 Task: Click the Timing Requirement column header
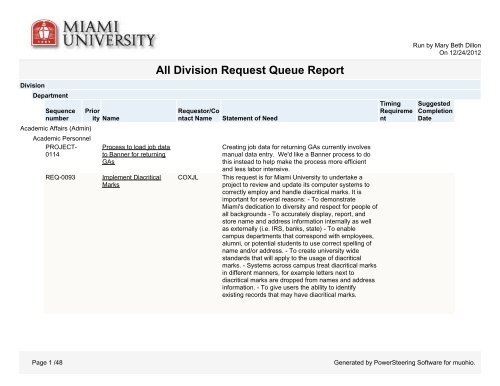coord(396,111)
